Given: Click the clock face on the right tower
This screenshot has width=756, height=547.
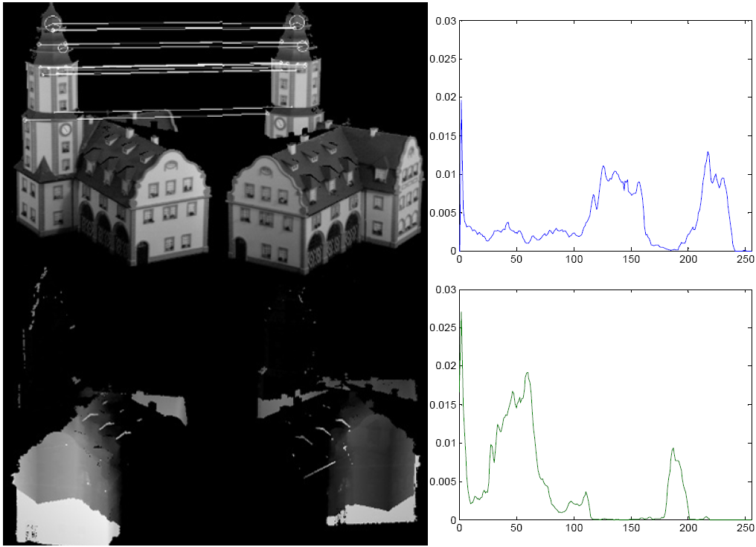Looking at the screenshot, I should click(x=280, y=124).
